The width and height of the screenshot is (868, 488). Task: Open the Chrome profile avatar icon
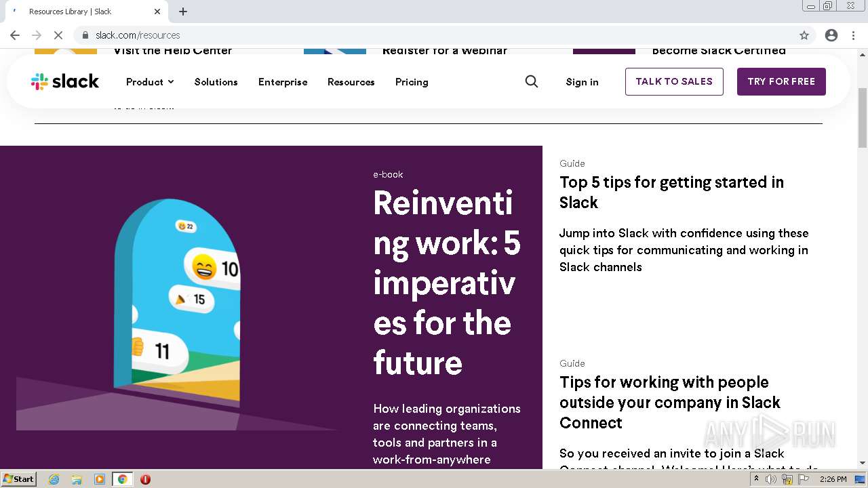coord(831,35)
